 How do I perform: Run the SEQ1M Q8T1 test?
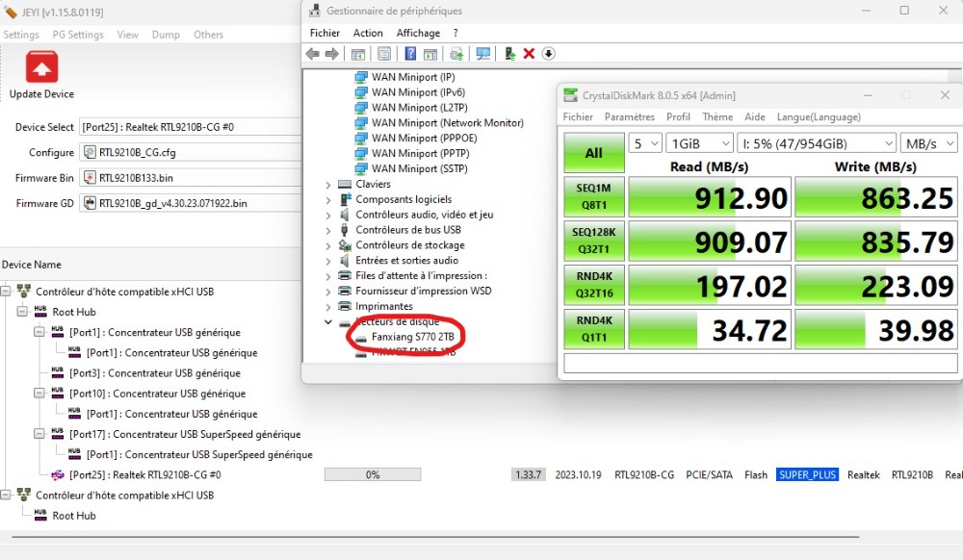[593, 197]
